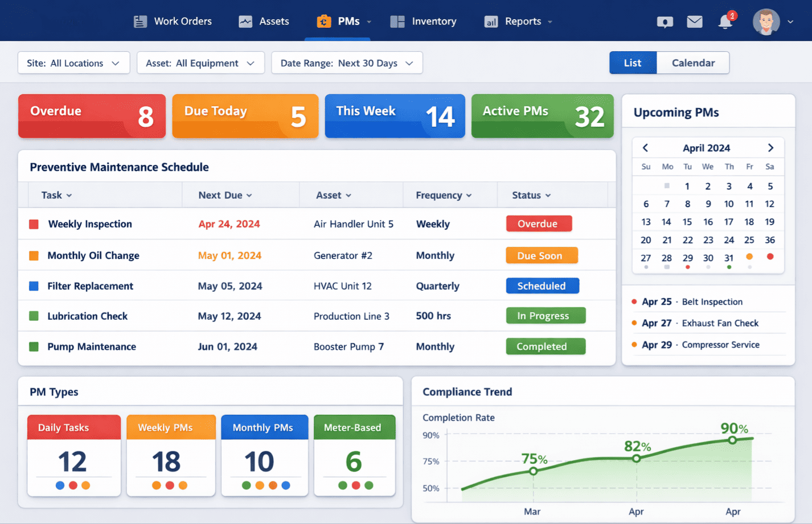
Task: Click the red Weekly Inspection color marker
Action: click(34, 224)
